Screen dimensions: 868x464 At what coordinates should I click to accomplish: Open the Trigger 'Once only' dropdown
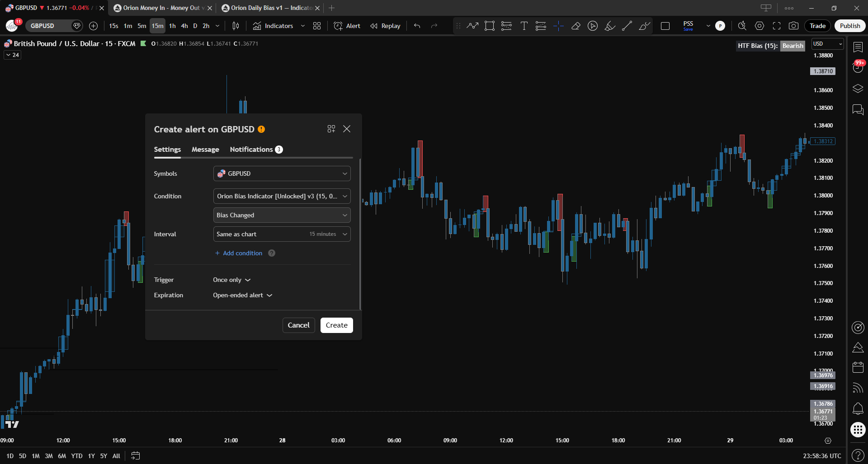(231, 280)
